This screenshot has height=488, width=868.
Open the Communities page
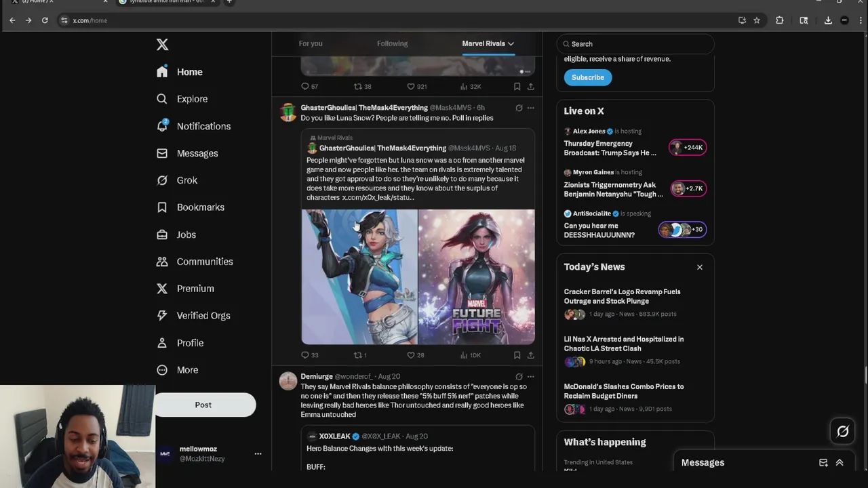point(195,262)
